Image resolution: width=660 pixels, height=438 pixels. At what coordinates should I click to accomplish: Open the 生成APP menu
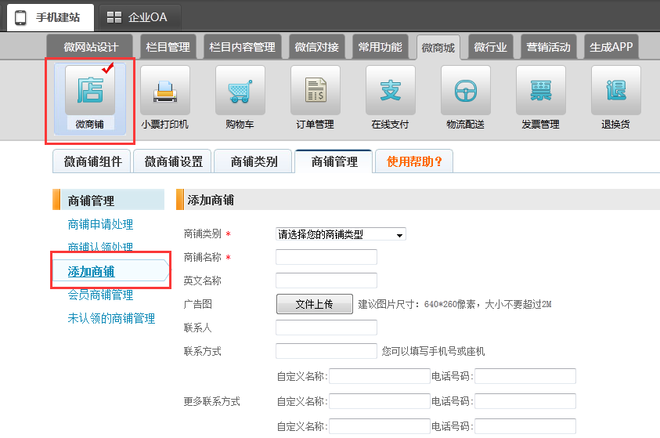[611, 47]
